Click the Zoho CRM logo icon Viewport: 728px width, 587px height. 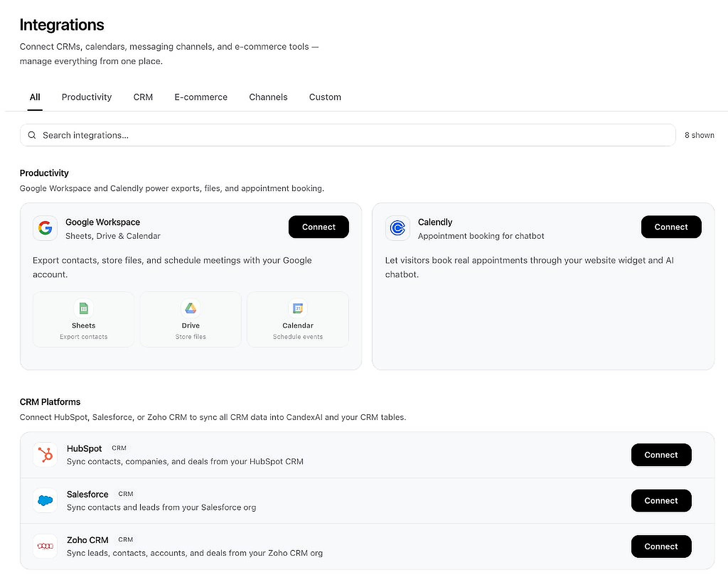click(45, 546)
